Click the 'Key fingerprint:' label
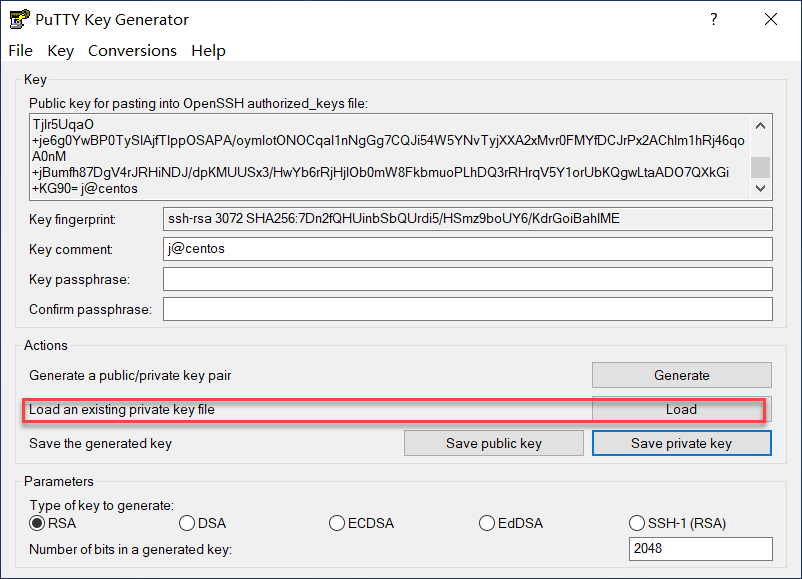The image size is (802, 579). pyautogui.click(x=73, y=219)
